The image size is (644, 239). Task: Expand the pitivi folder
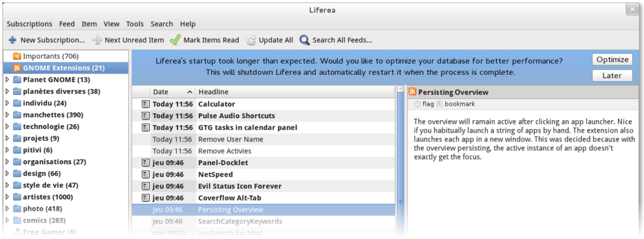tap(7, 150)
